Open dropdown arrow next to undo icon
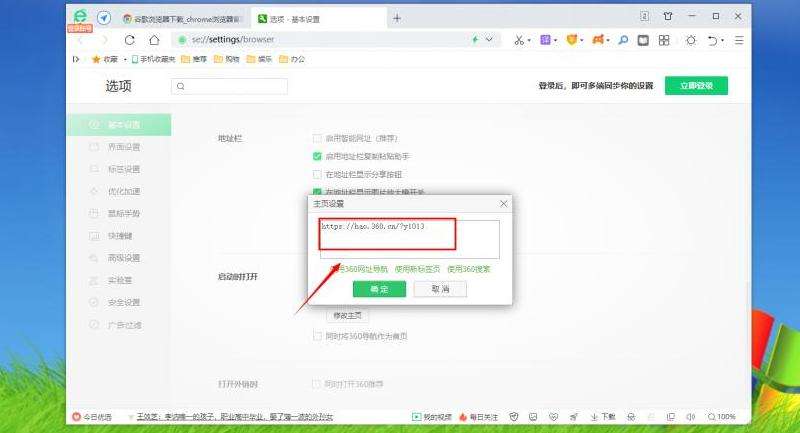The width and height of the screenshot is (800, 433). click(722, 40)
